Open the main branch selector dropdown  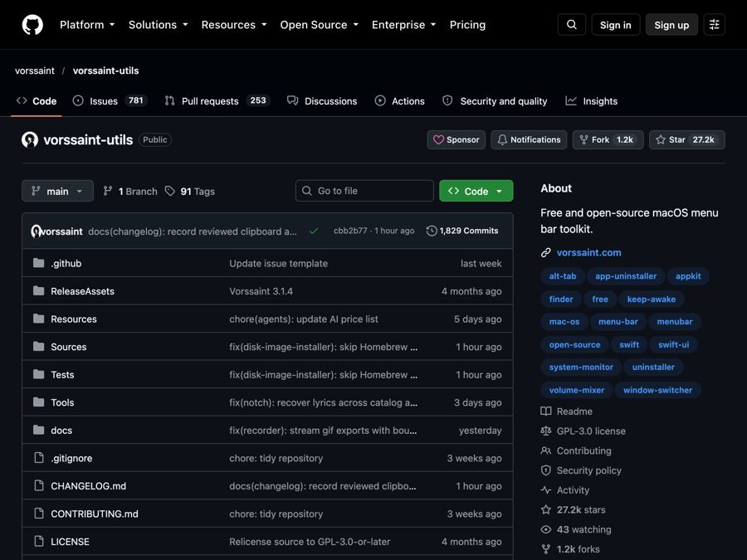(57, 191)
